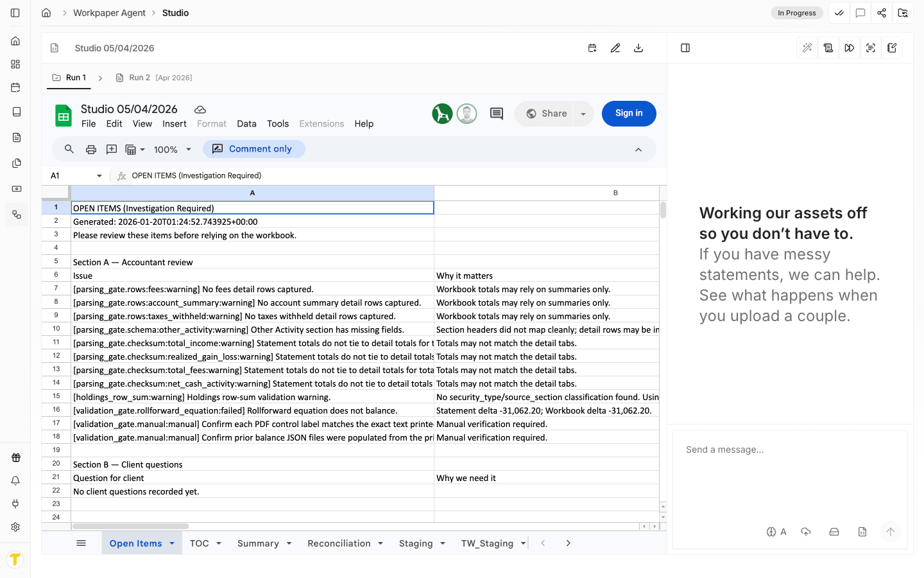The height and width of the screenshot is (578, 924).
Task: Click in the Send a message field
Action: (x=791, y=475)
